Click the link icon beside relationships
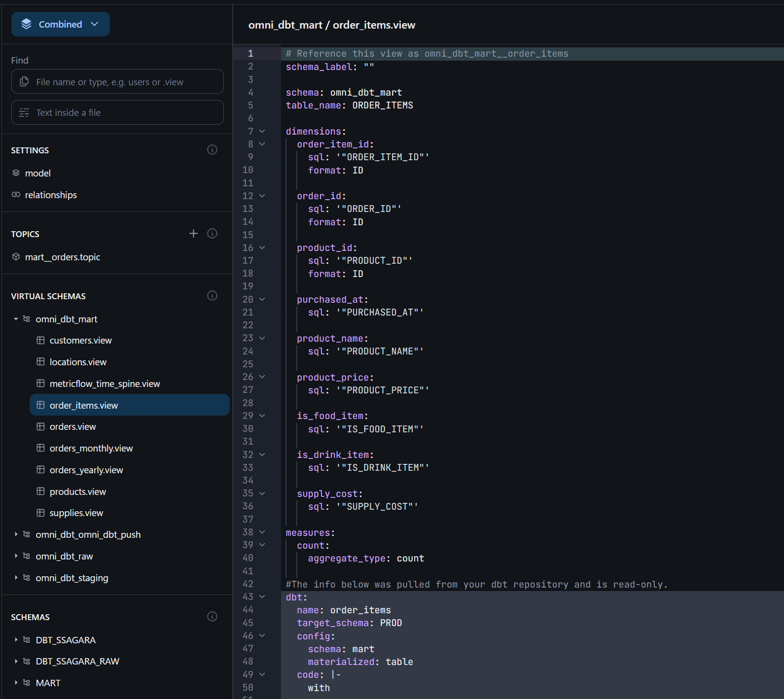This screenshot has height=699, width=784. (16, 195)
